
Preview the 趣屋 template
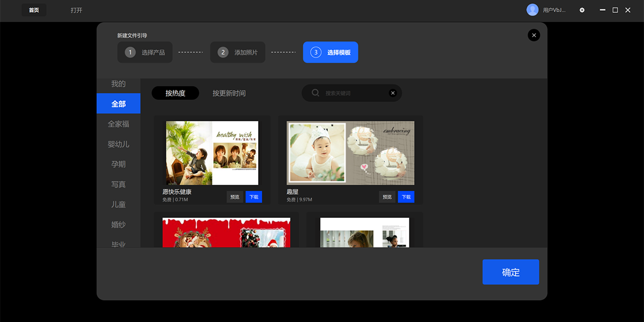[x=387, y=197]
